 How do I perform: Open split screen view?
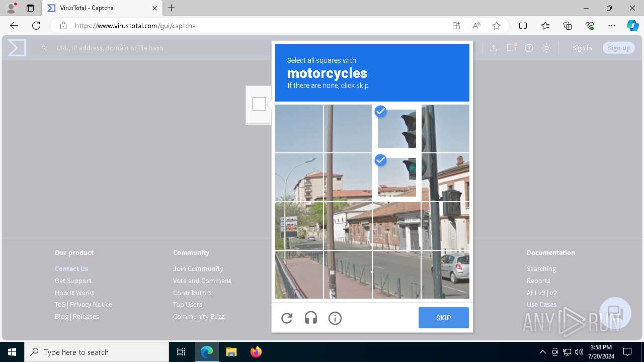pos(523,26)
